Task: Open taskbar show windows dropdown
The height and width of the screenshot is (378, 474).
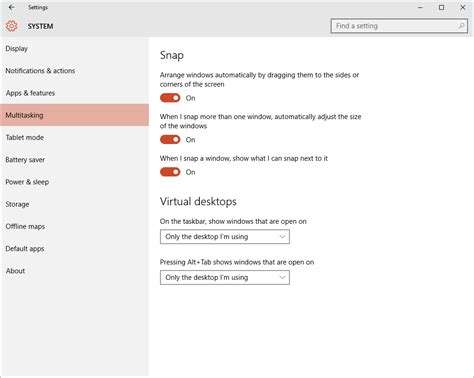Action: [225, 237]
